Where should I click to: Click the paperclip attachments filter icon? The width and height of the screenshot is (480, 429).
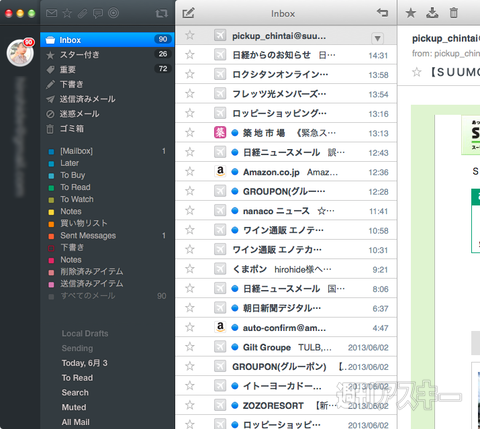82,13
